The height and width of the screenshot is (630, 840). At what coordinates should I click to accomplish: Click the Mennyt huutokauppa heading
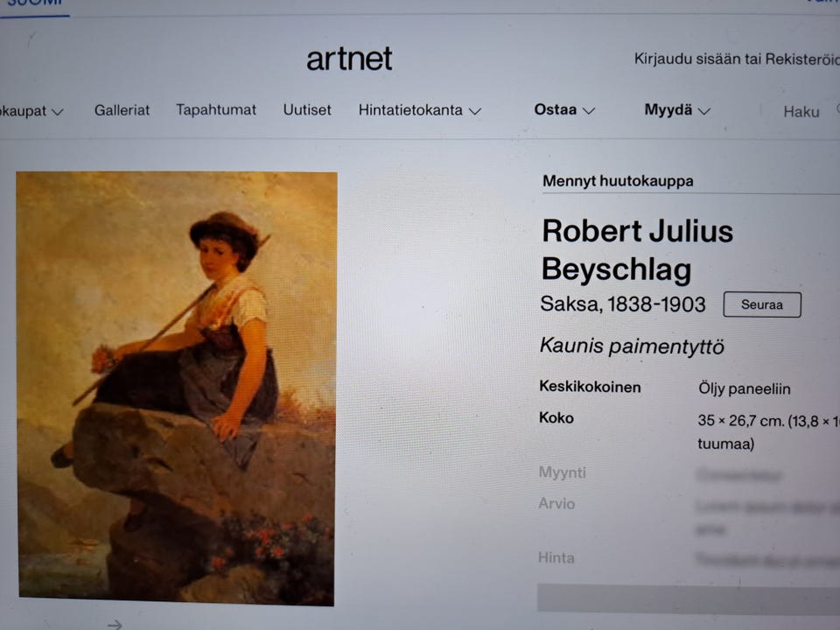tap(618, 181)
